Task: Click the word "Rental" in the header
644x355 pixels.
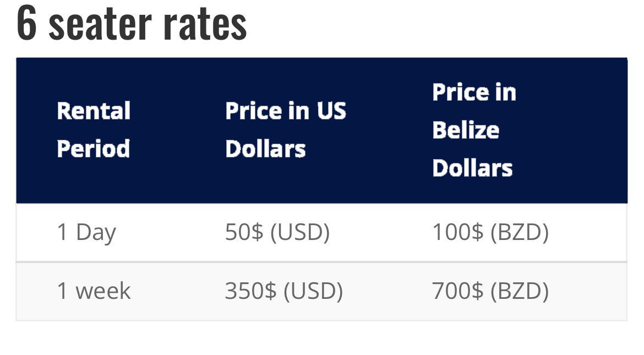Action: (94, 111)
